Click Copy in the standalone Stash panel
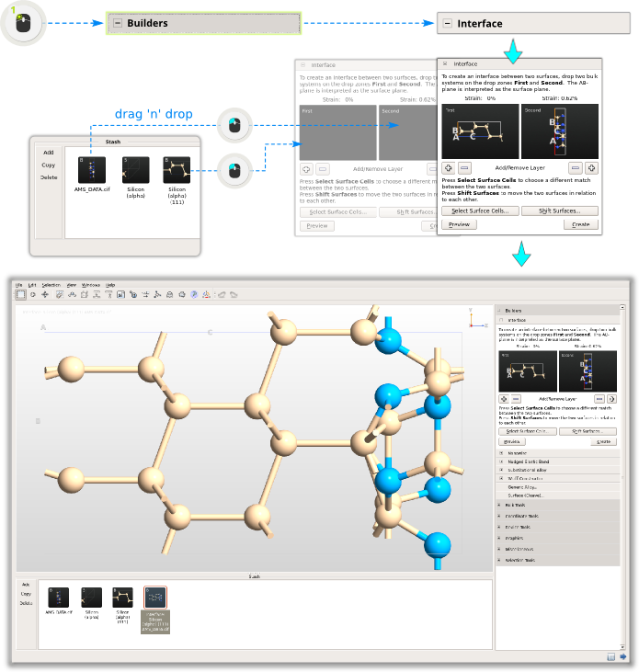 [49, 165]
